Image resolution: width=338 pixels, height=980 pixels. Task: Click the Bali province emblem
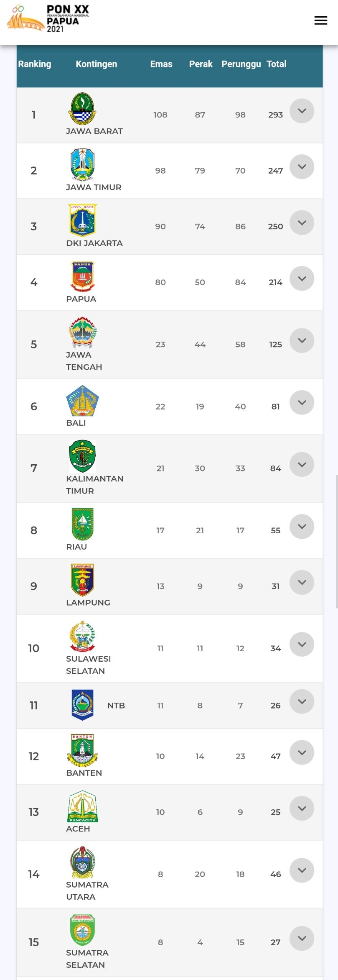tap(82, 401)
